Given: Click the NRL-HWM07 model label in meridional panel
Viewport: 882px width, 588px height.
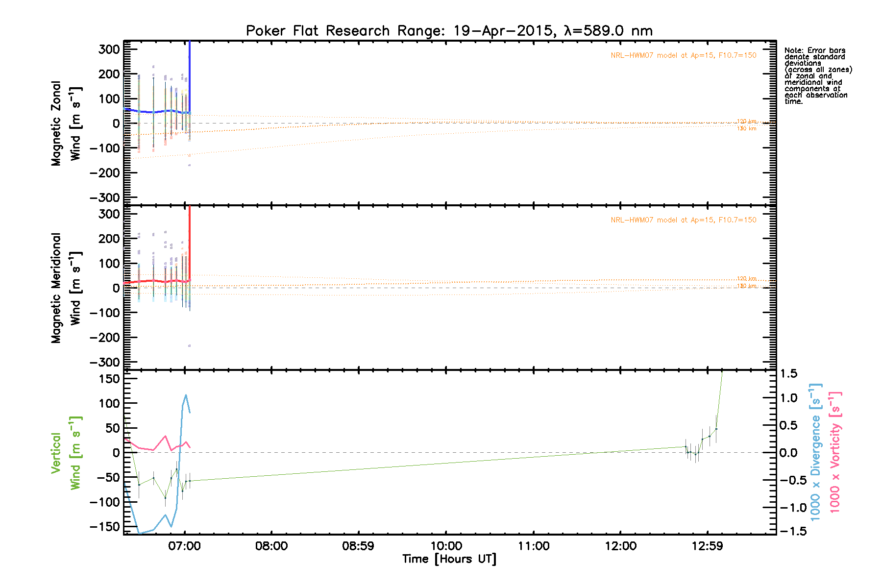Looking at the screenshot, I should [683, 220].
